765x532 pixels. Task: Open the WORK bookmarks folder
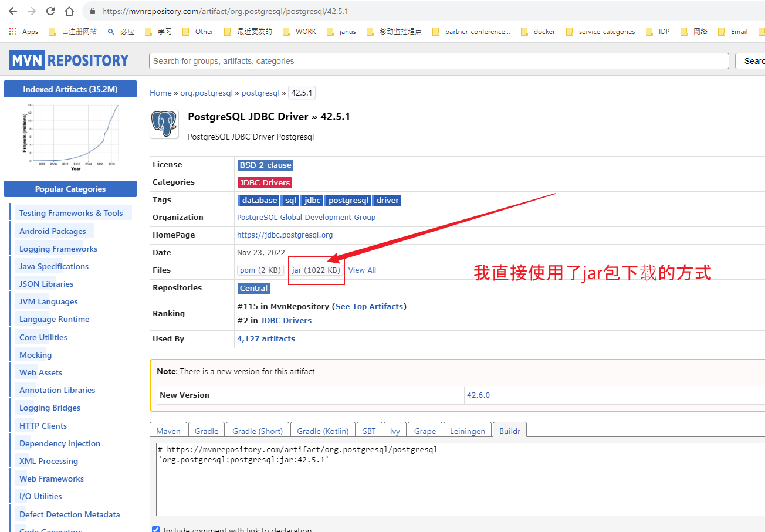(x=304, y=31)
